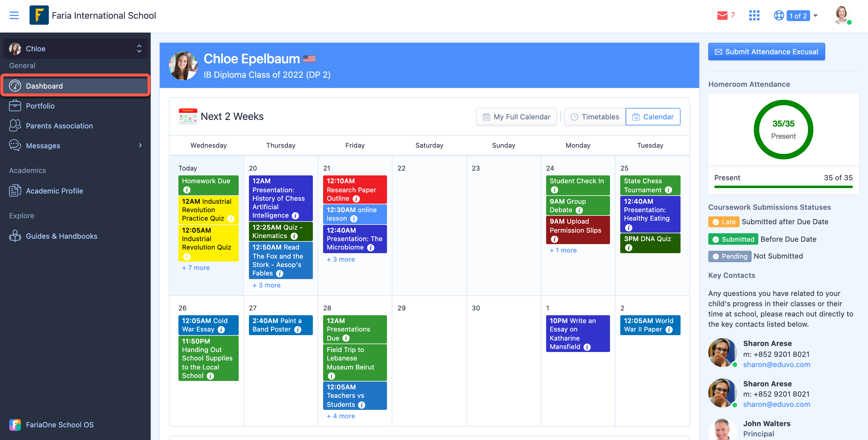Click the first Sharon Arese contact photo
868x440 pixels.
722,352
